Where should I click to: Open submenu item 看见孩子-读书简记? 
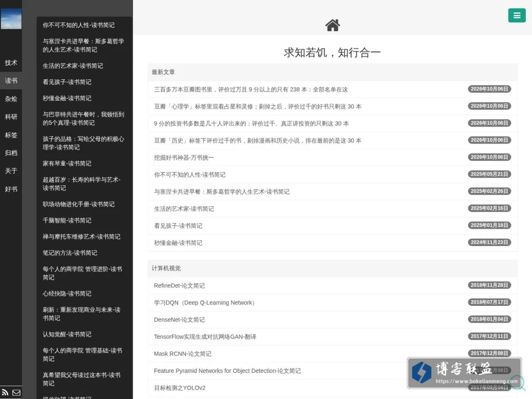click(84, 82)
